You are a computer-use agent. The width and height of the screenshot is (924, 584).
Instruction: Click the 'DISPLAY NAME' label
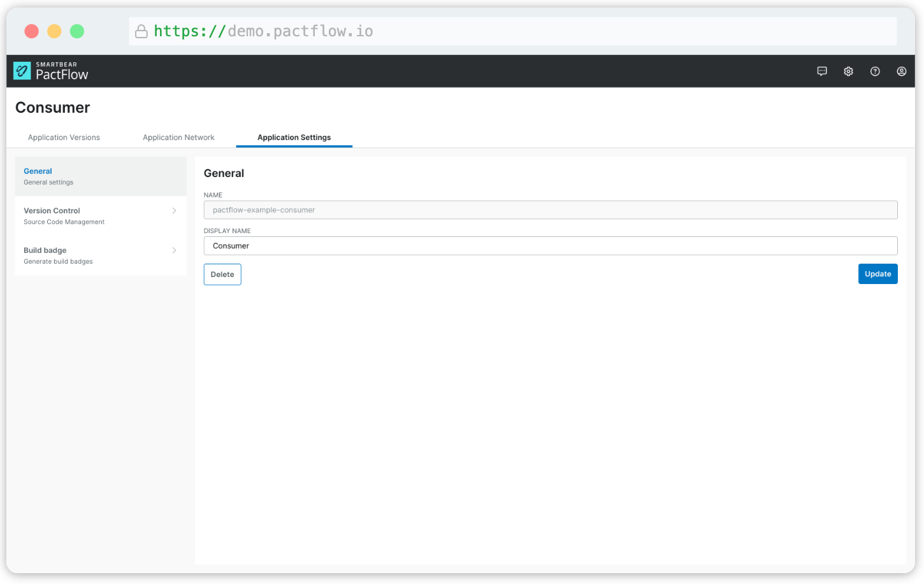[x=227, y=231]
